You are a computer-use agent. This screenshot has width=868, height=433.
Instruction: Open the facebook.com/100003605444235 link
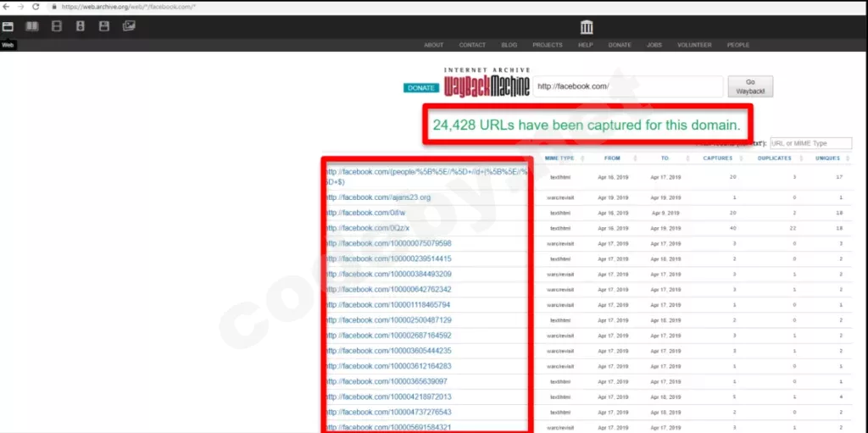pos(388,351)
